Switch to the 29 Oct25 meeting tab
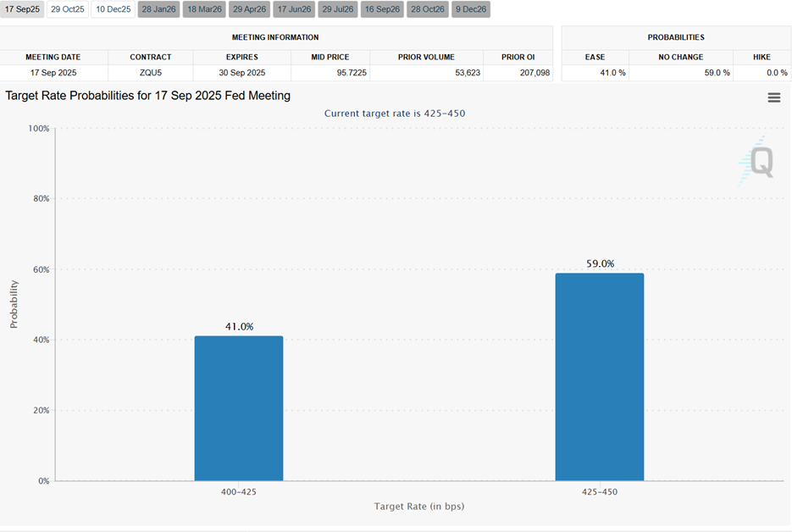The image size is (792, 532). (x=68, y=9)
